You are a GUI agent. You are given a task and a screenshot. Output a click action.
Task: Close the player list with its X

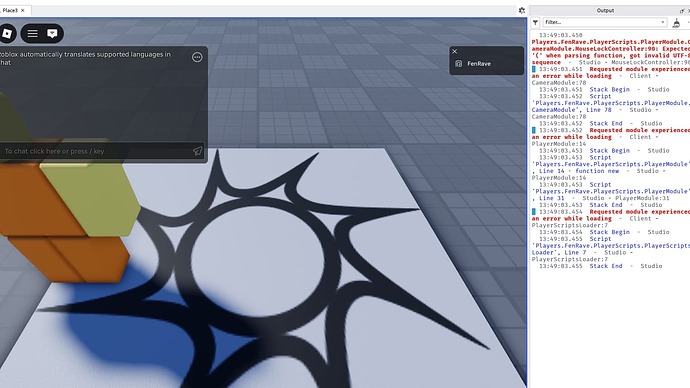(455, 51)
